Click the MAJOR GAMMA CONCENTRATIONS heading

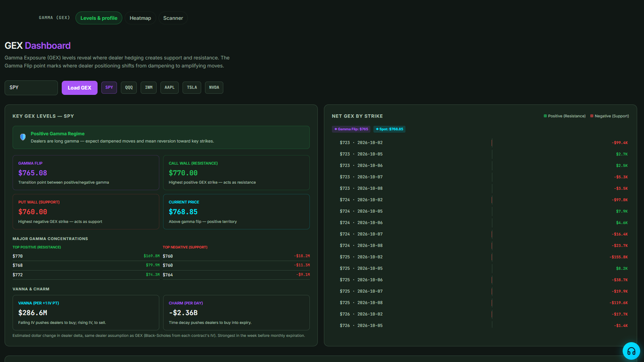(x=50, y=239)
